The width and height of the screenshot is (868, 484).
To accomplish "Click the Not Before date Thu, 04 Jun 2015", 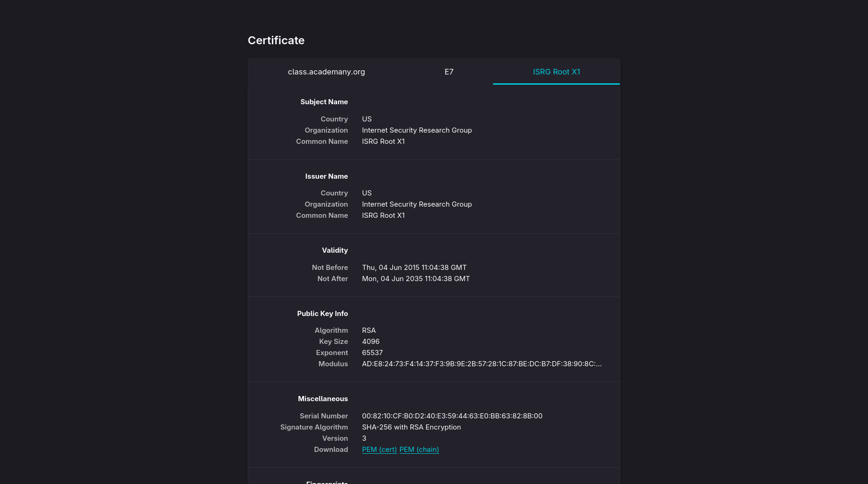I will [414, 268].
